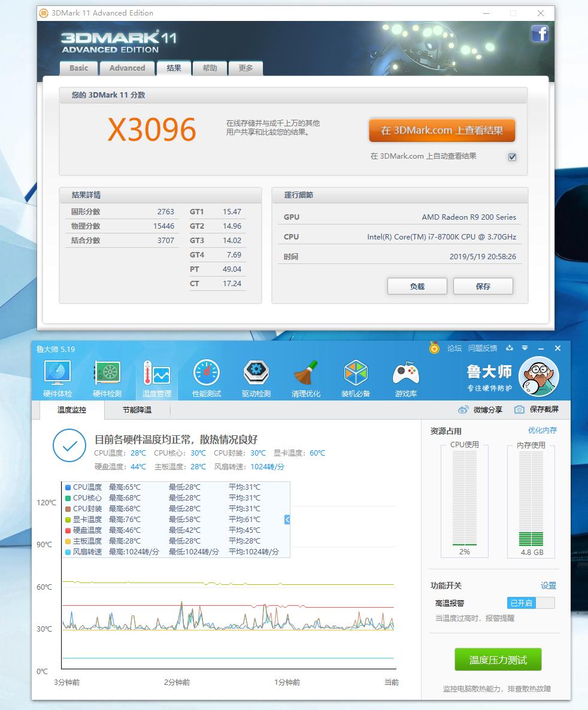This screenshot has width=588, height=710.
Task: Collapse the temperature legend panel chevron
Action: pos(286,520)
